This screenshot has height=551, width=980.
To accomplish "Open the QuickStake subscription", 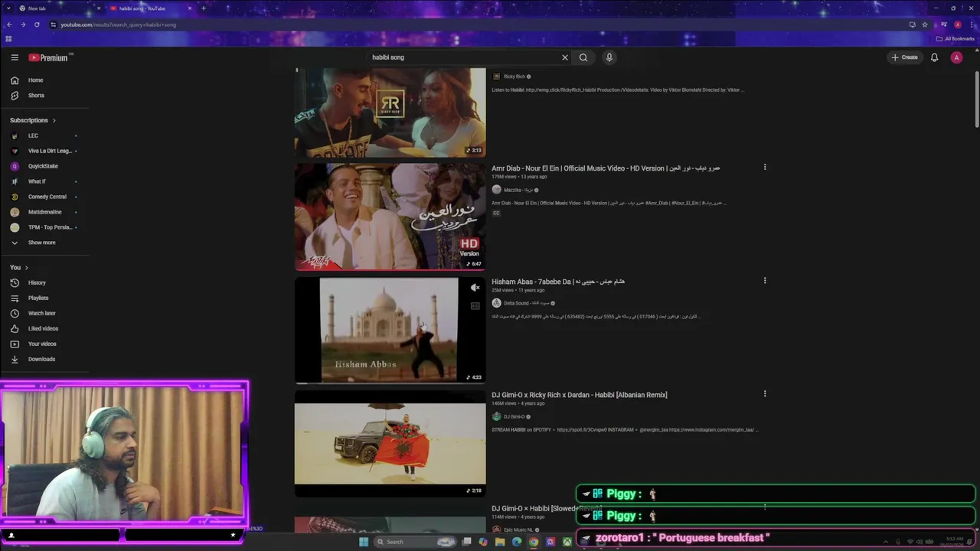I will [46, 166].
